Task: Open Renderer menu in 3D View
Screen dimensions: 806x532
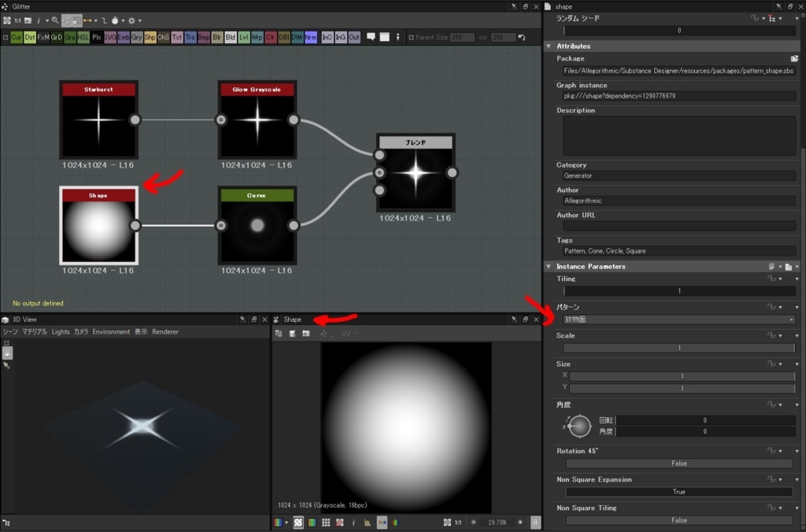Action: [165, 332]
